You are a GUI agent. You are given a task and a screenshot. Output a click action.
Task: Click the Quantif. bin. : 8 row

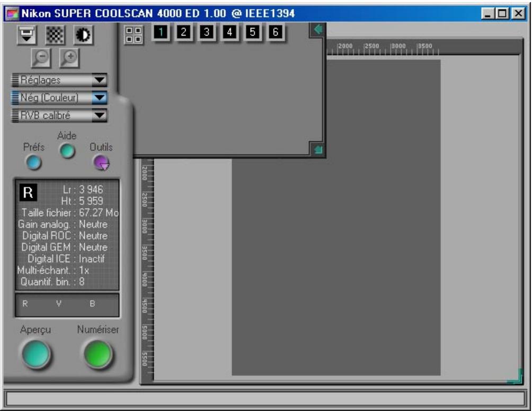[x=52, y=282]
